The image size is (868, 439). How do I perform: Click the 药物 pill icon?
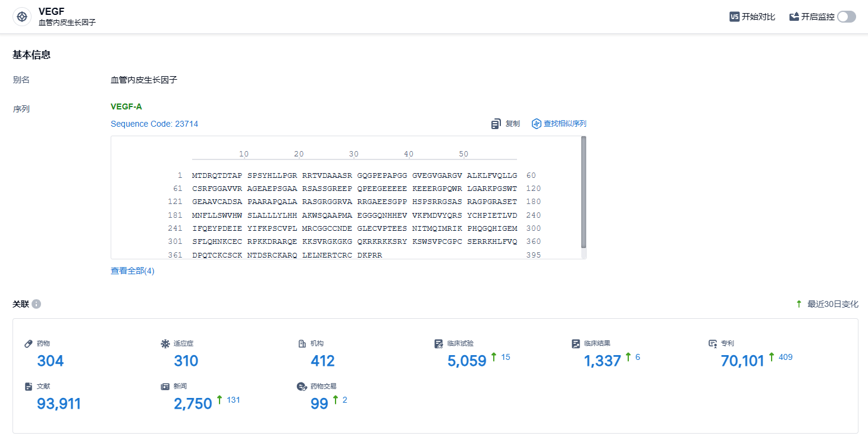[29, 344]
